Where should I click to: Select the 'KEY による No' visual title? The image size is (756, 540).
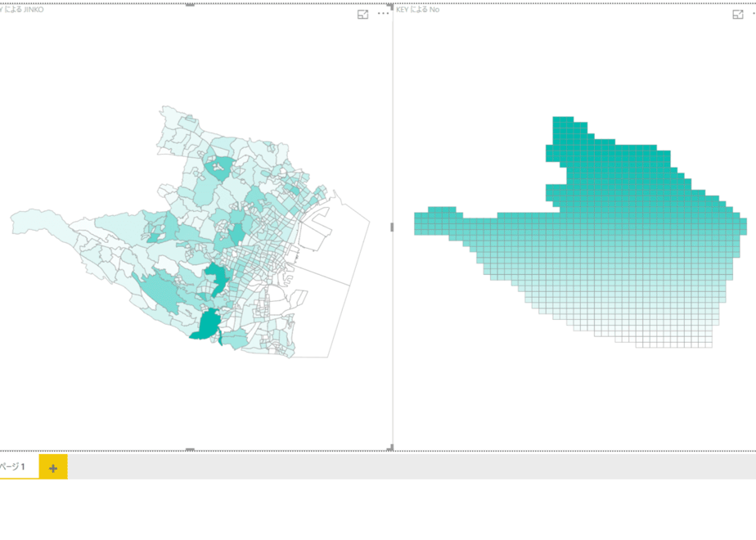point(417,9)
